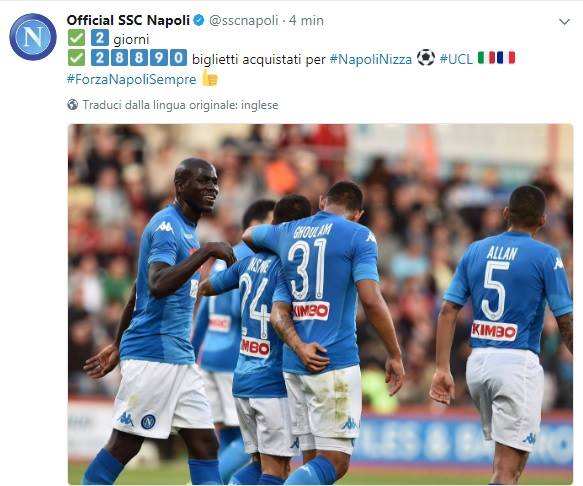This screenshot has width=583, height=486.
Task: Click the green check mark beside biglietti
Action: (76, 58)
